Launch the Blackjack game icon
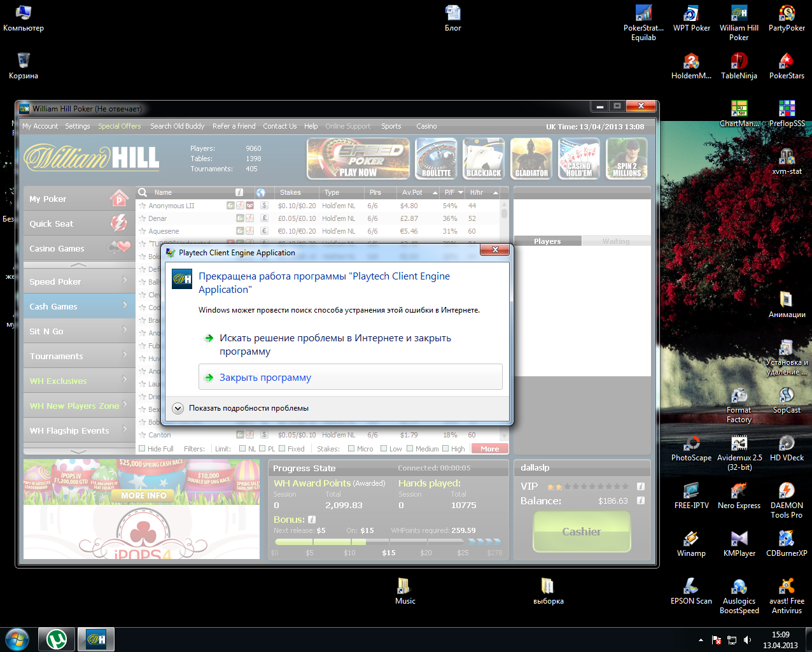 pos(484,158)
